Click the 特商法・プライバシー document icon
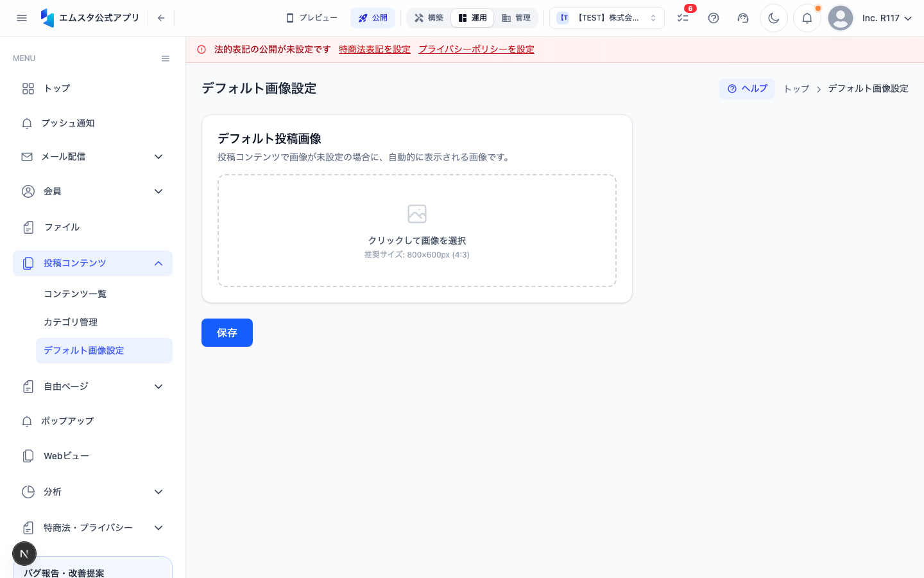 tap(28, 528)
